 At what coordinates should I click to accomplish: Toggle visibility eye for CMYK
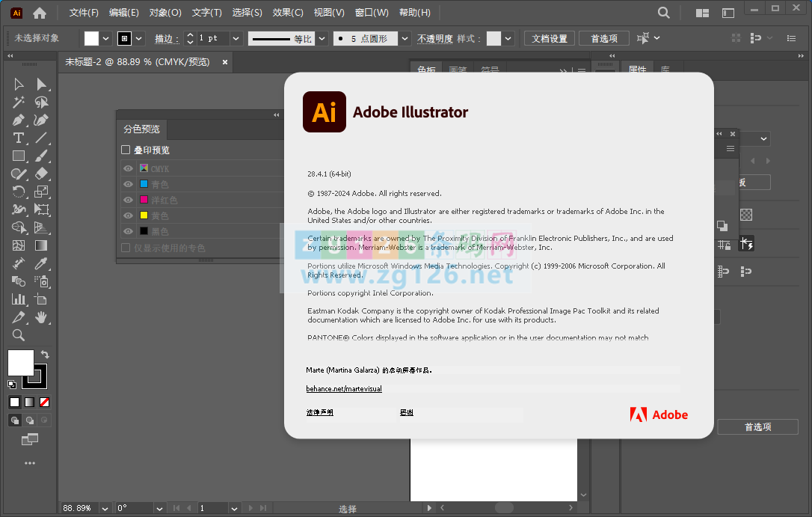coord(128,168)
